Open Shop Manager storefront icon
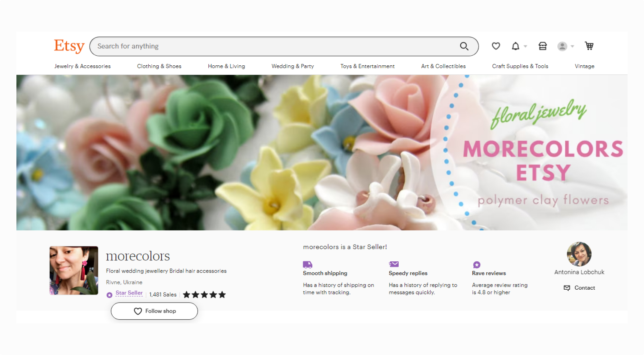 [543, 46]
